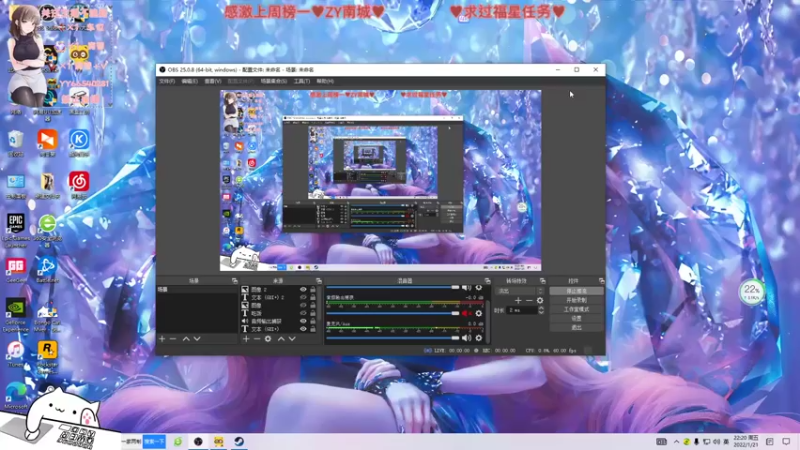
Task: Open the View (查看) menu
Action: (x=213, y=81)
